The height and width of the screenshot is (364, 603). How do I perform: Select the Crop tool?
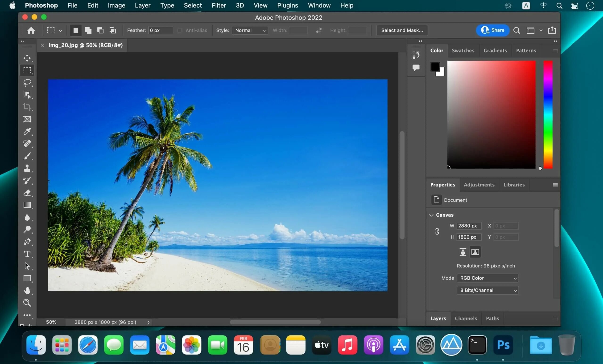pyautogui.click(x=27, y=107)
